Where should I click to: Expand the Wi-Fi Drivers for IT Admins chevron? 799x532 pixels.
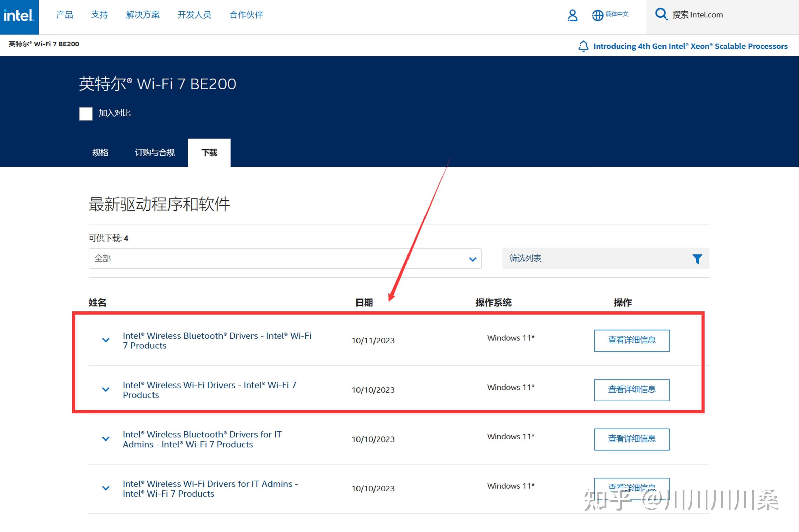tap(106, 488)
